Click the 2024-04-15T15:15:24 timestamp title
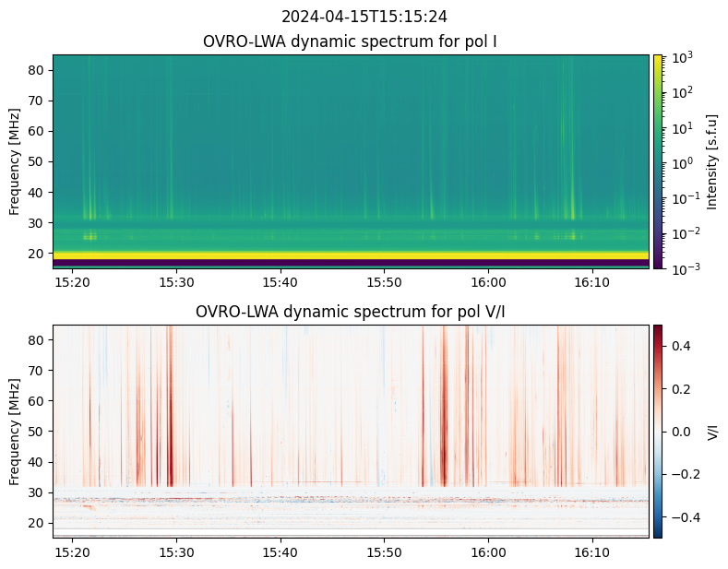 tap(351, 17)
